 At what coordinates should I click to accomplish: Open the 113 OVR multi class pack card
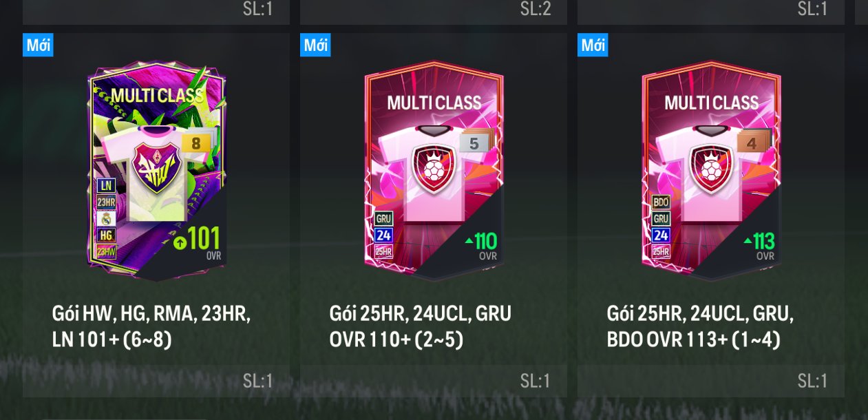tap(711, 172)
